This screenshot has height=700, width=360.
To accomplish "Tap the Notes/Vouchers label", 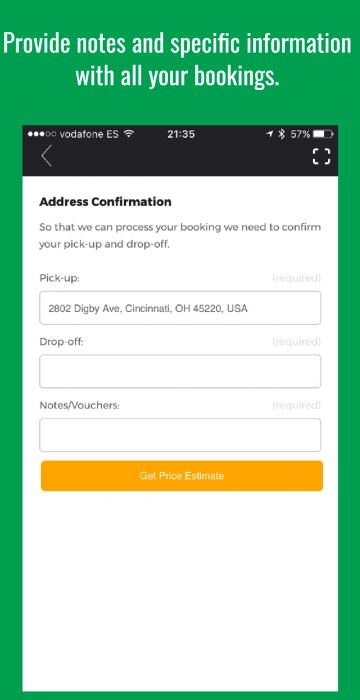I will (80, 406).
